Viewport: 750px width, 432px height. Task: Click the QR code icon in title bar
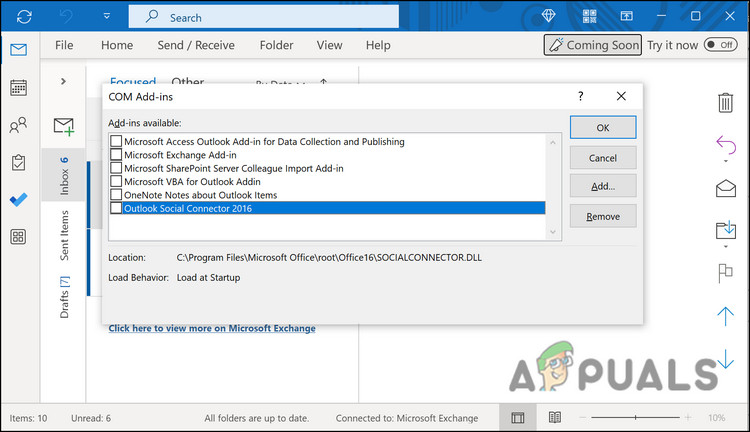click(589, 16)
